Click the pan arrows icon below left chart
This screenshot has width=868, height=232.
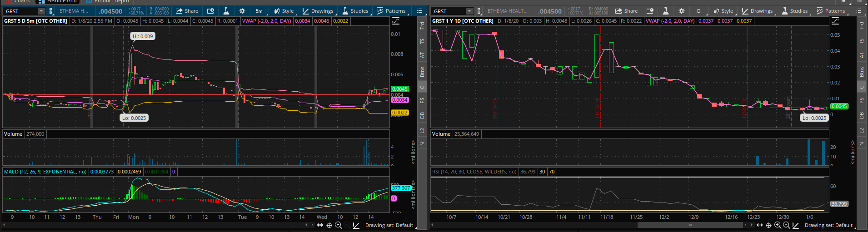click(320, 225)
